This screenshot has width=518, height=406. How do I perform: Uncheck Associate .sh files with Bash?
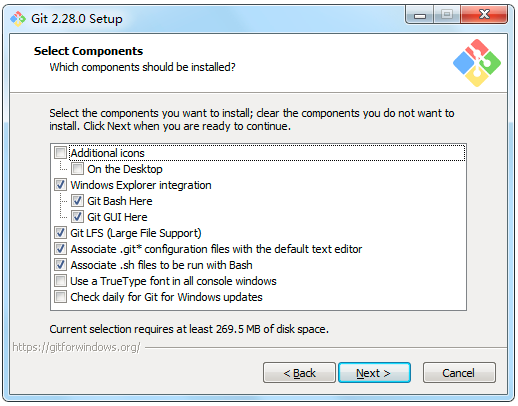point(60,265)
